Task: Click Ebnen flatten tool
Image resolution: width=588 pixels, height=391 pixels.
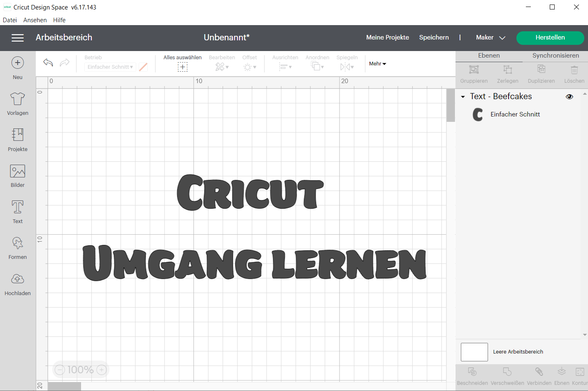Action: (562, 376)
